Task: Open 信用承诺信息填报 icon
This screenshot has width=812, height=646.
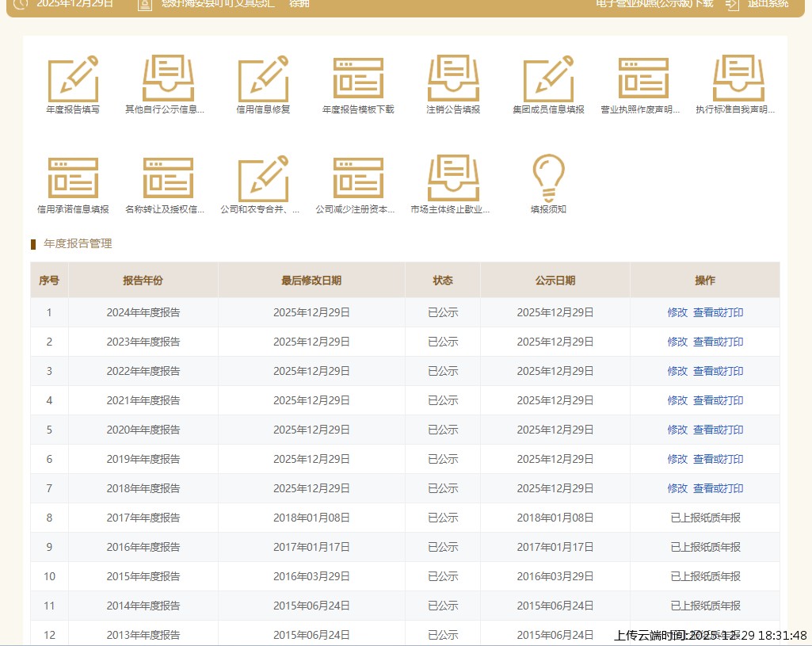Action: pyautogui.click(x=73, y=178)
